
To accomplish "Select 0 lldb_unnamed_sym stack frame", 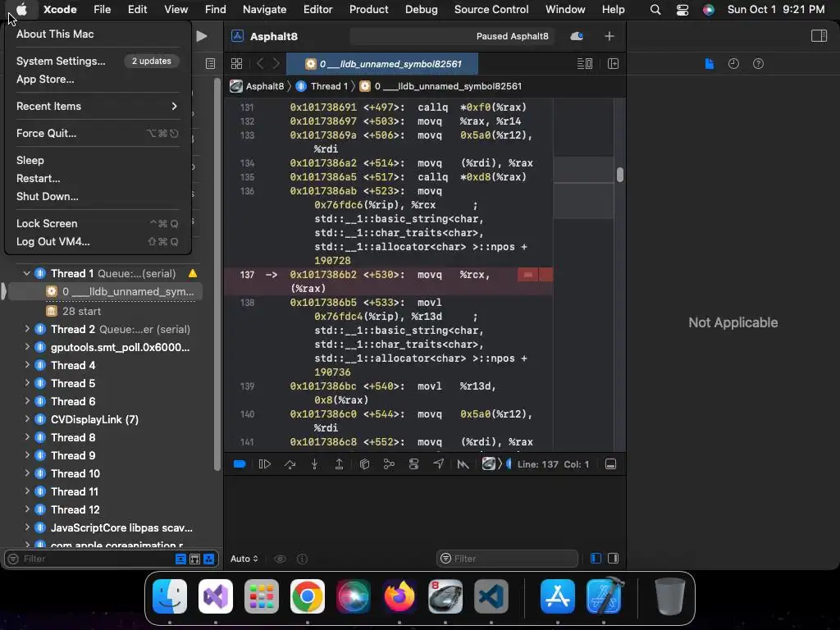I will pos(105,291).
